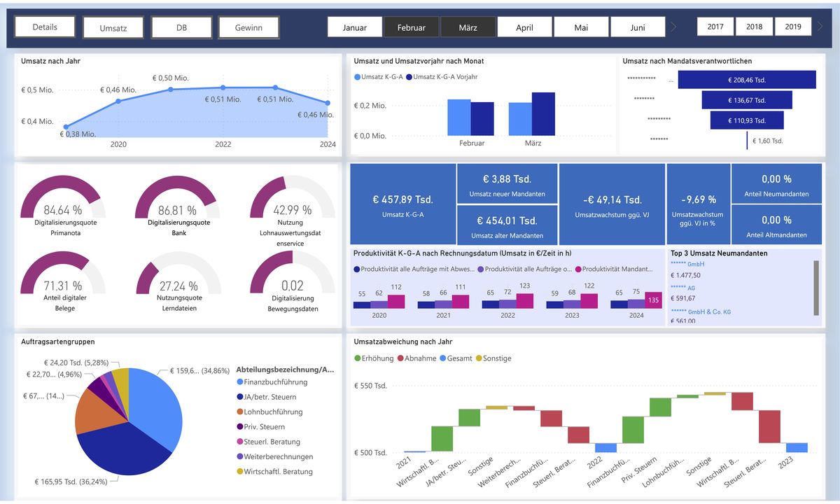Click the 2024 productivity bar labeled 135
The image size is (840, 504).
pyautogui.click(x=652, y=300)
